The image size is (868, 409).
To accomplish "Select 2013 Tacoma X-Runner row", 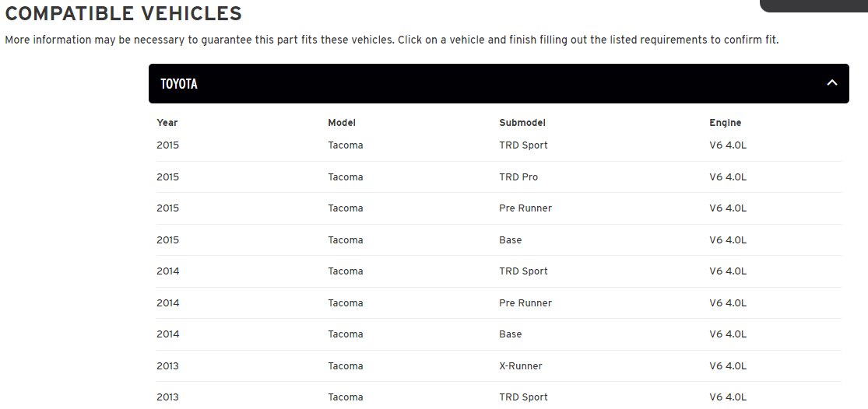I will click(x=499, y=366).
